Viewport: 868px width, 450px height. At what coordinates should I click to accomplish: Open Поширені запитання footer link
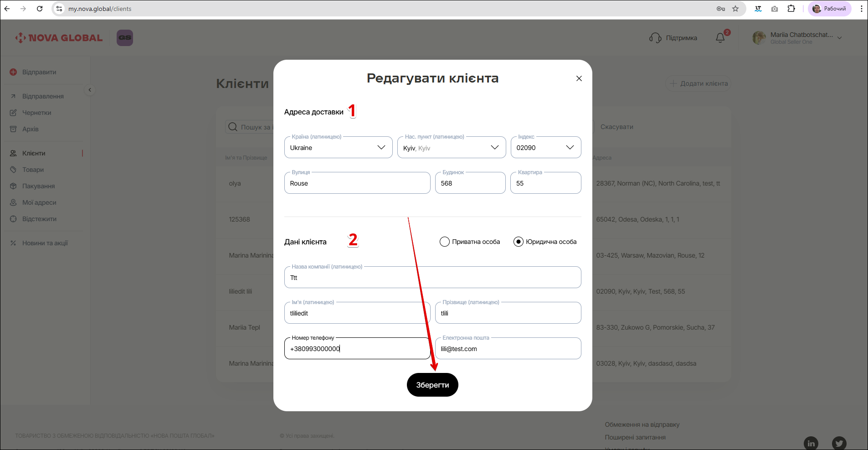pyautogui.click(x=635, y=437)
